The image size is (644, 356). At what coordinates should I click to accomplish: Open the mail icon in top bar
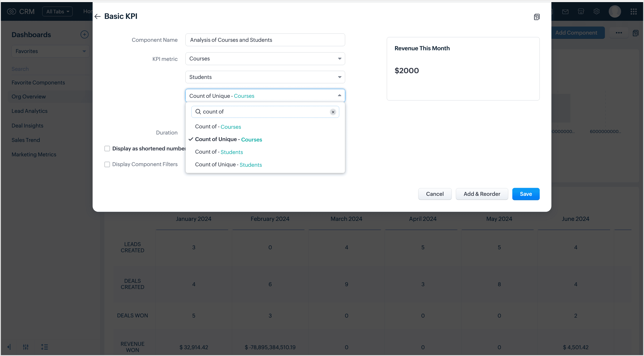565,11
